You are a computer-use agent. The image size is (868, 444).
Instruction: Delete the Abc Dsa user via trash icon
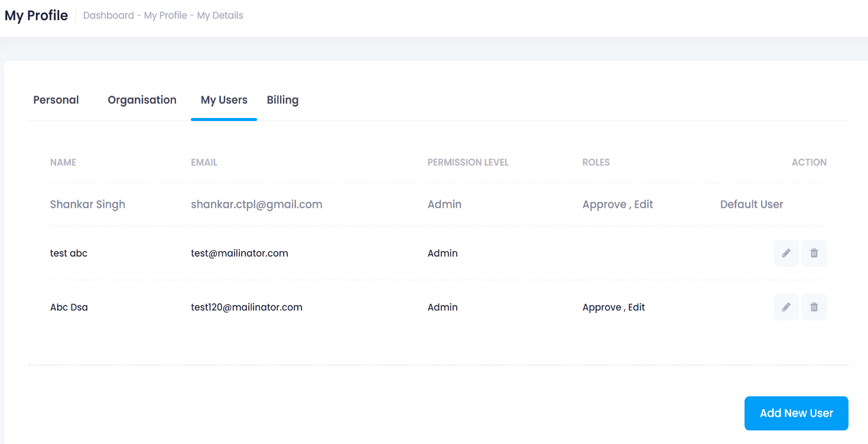(x=814, y=307)
